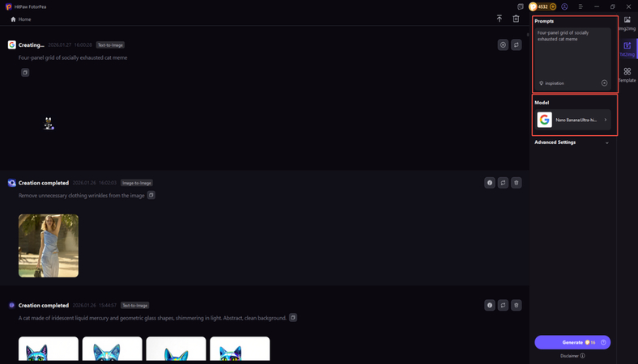Click the Generate button
This screenshot has height=364, width=638.
coord(572,342)
